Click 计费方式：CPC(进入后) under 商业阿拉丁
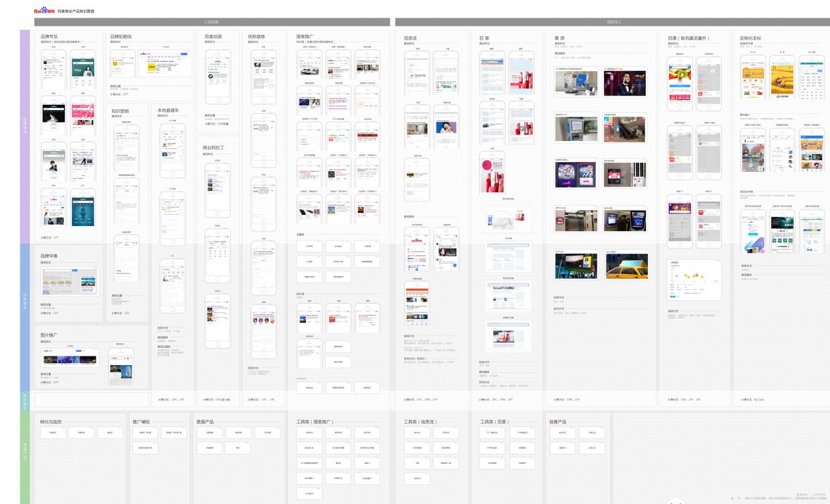 click(217, 399)
